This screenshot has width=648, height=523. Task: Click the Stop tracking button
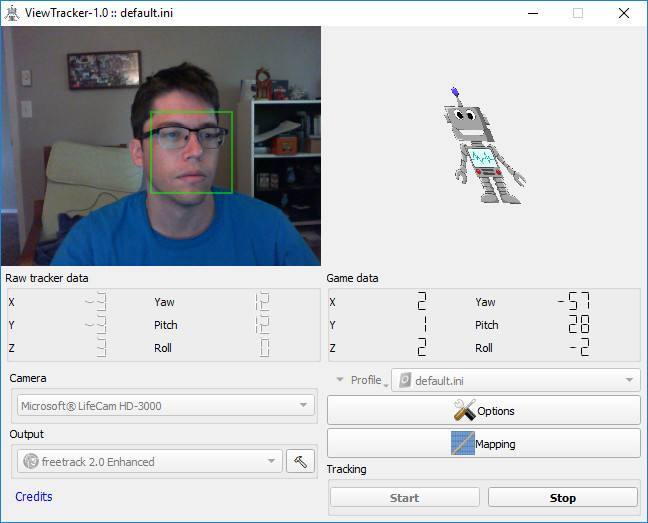pos(562,497)
